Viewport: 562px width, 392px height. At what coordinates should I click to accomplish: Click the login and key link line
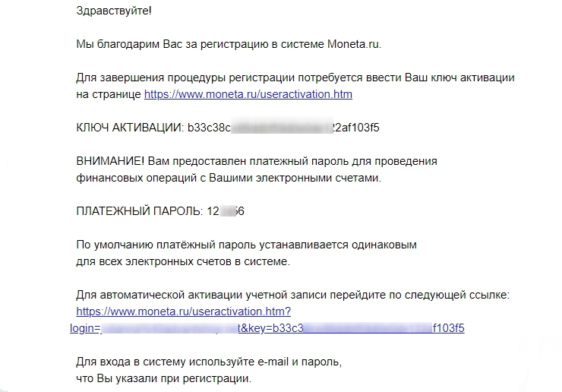click(266, 328)
